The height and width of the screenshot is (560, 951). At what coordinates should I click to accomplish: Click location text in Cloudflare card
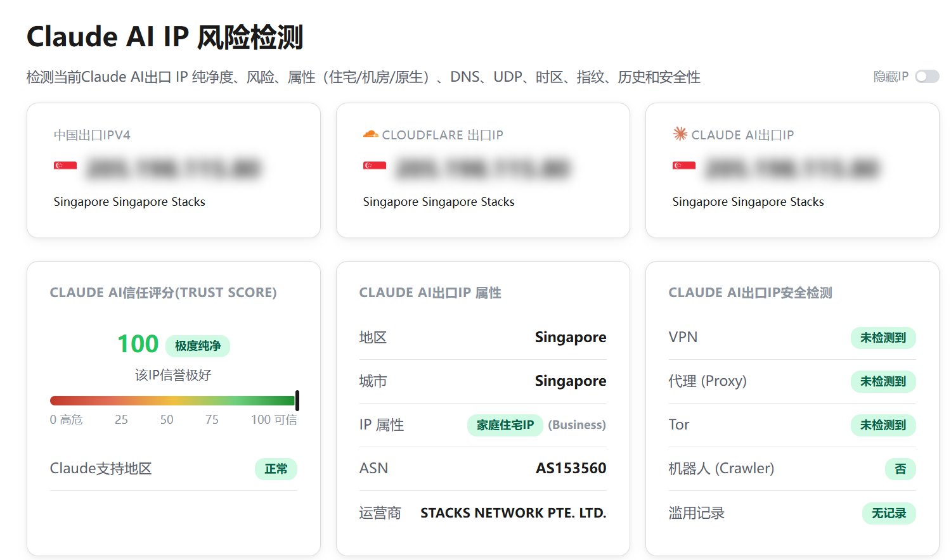tap(439, 201)
